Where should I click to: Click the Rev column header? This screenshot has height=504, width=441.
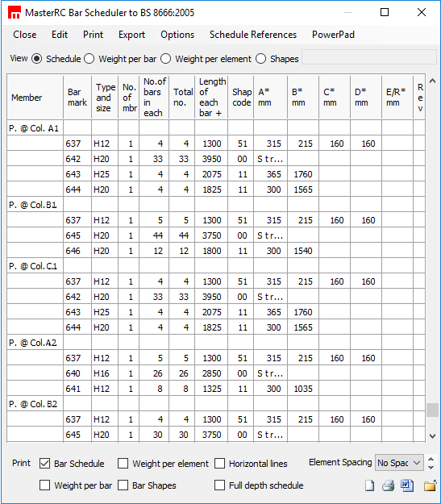click(419, 98)
